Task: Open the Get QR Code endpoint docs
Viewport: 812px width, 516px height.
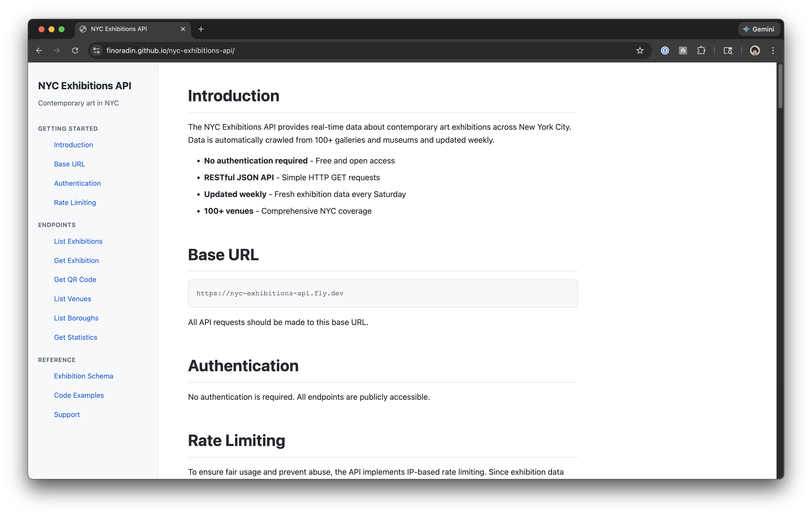Action: tap(75, 279)
